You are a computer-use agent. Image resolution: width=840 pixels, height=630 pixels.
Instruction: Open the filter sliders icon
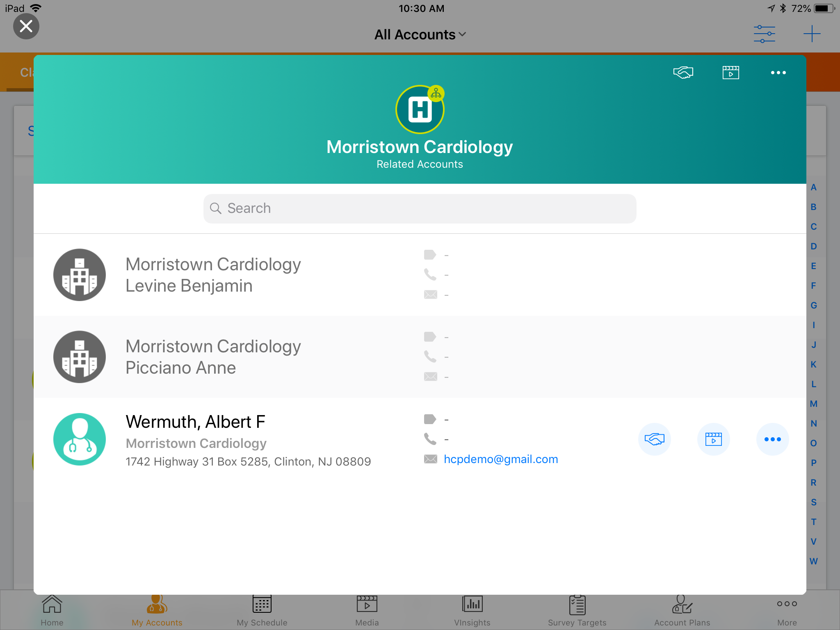[764, 34]
